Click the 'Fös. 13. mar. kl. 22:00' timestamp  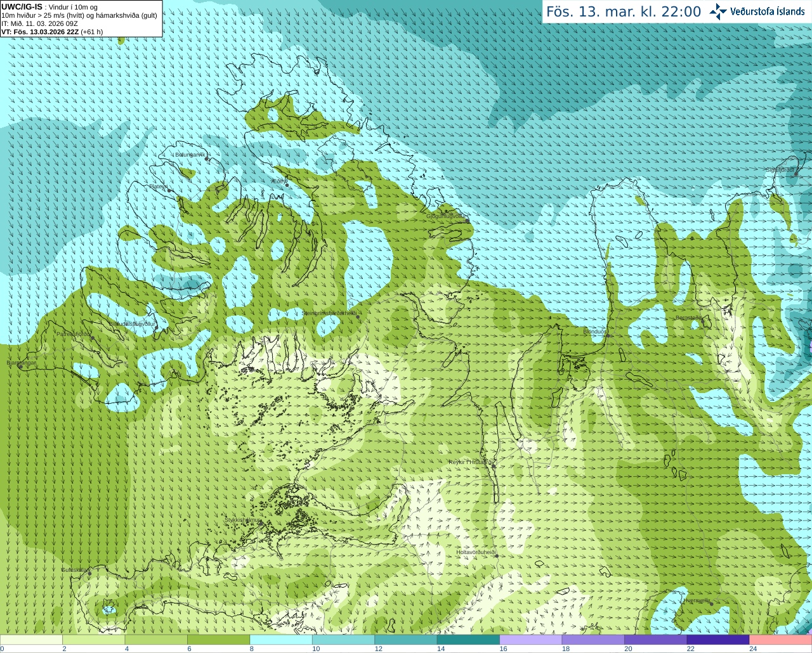(624, 12)
